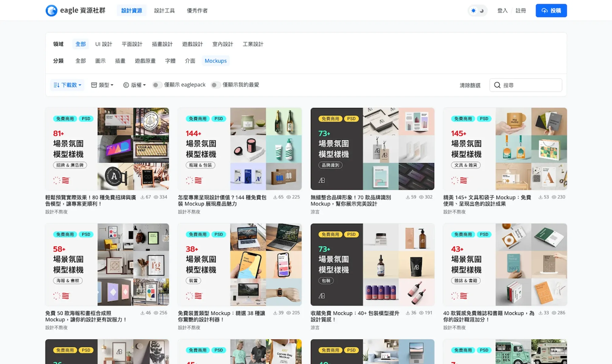Image resolution: width=612 pixels, height=364 pixels.
Task: Click download icon showing 59
Action: 408,197
